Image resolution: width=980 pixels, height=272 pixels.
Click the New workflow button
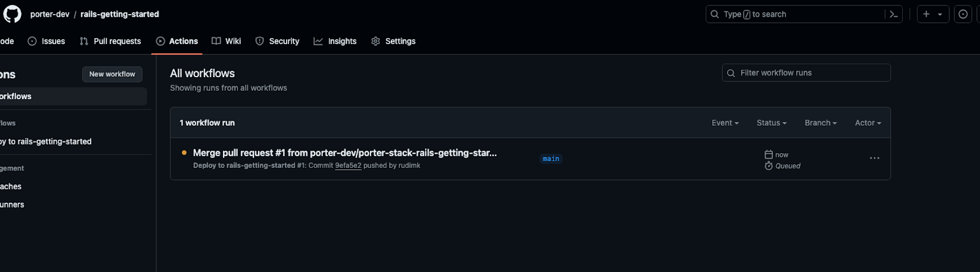click(112, 74)
